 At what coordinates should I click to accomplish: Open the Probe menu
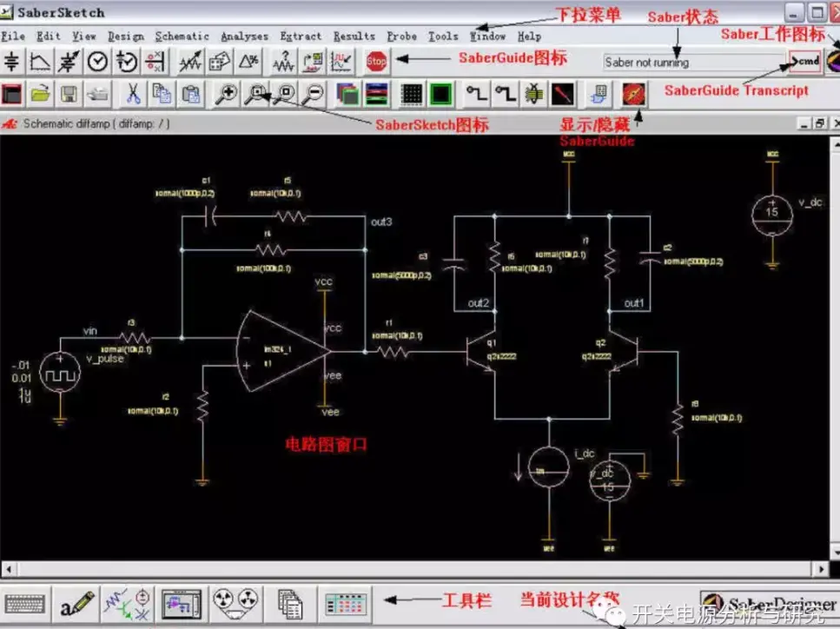[x=402, y=36]
